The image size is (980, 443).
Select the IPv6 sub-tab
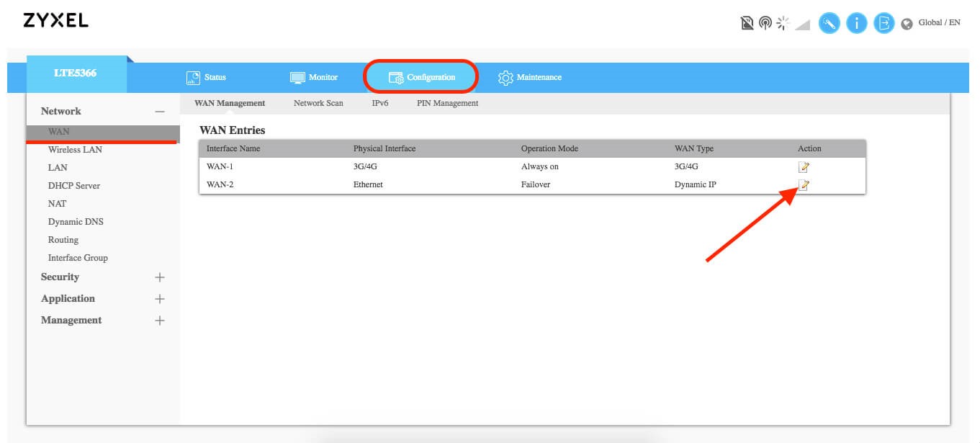click(x=380, y=103)
